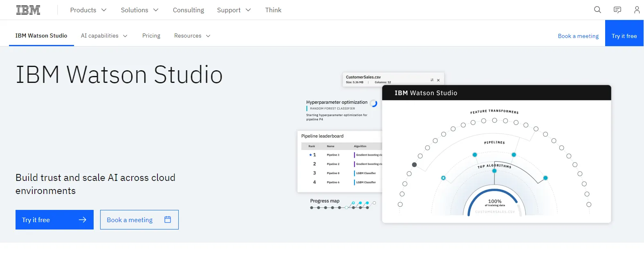Expand the Products dropdown

[x=88, y=10]
